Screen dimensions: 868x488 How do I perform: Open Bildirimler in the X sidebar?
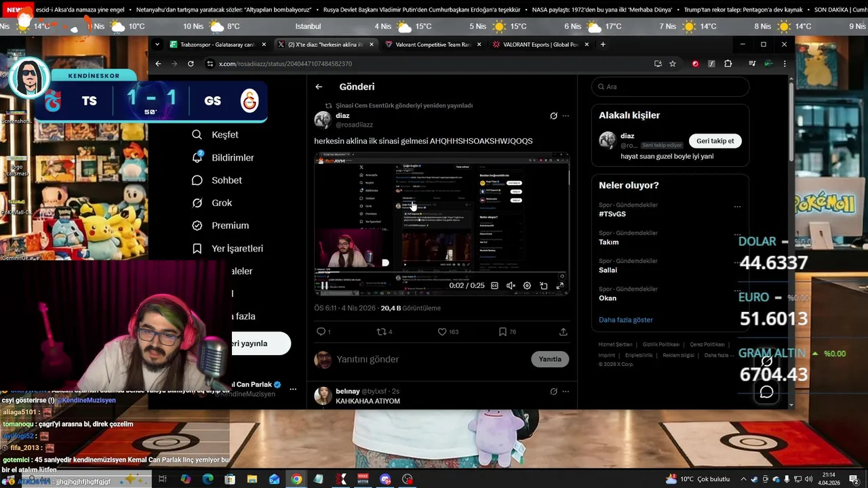tap(222, 157)
